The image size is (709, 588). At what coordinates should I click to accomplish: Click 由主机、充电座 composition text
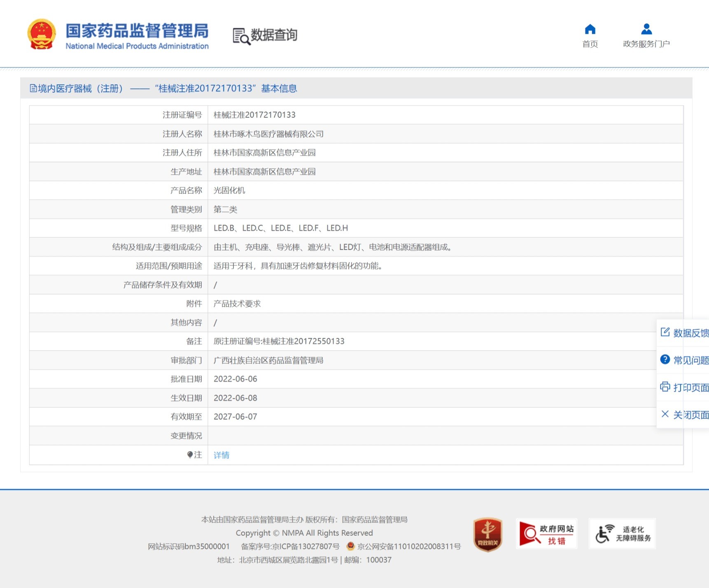point(333,247)
